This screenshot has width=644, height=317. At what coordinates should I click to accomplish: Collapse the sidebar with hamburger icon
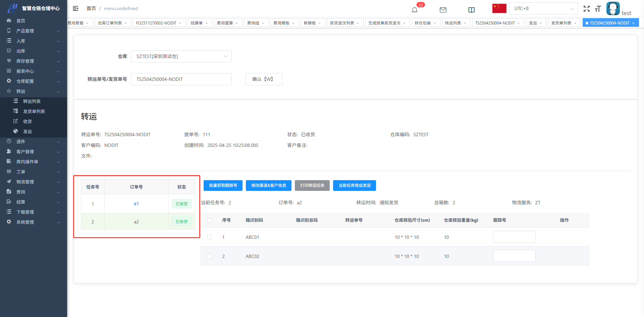(x=75, y=8)
